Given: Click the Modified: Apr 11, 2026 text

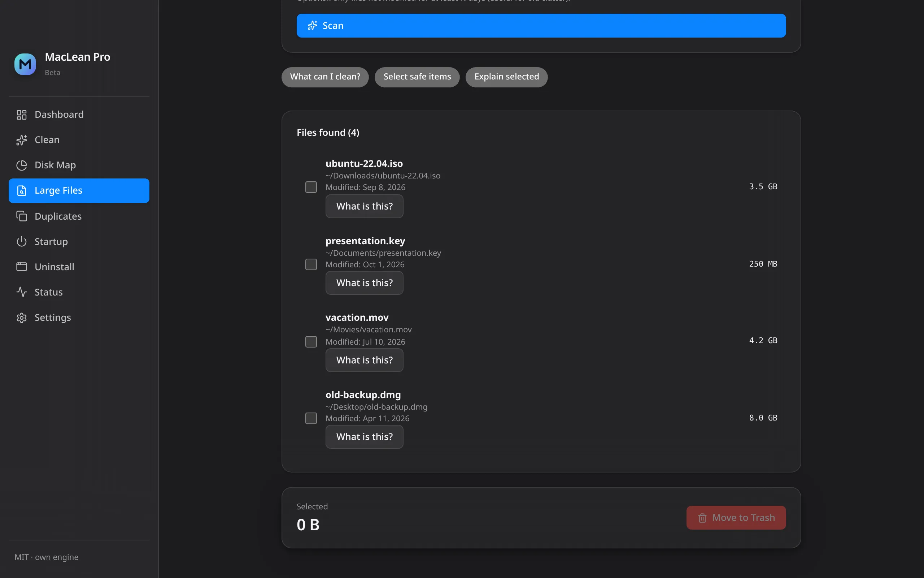Looking at the screenshot, I should [367, 418].
